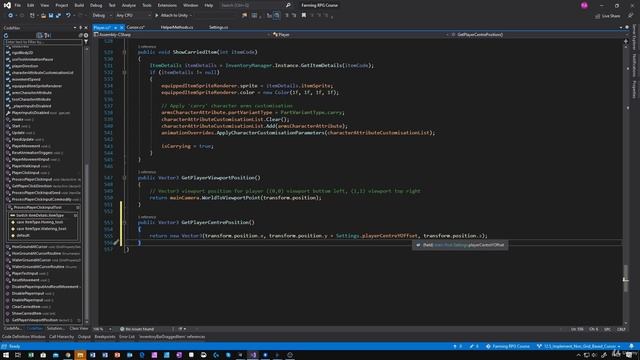The width and height of the screenshot is (640, 360).
Task: Click the vertical scrollbar thumb in editor
Action: tap(625, 278)
